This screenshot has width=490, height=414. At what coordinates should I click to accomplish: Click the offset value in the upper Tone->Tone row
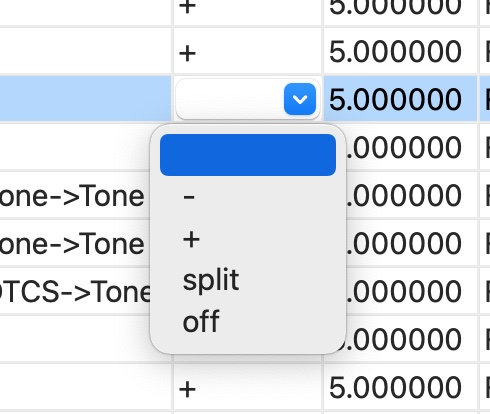coord(404,196)
